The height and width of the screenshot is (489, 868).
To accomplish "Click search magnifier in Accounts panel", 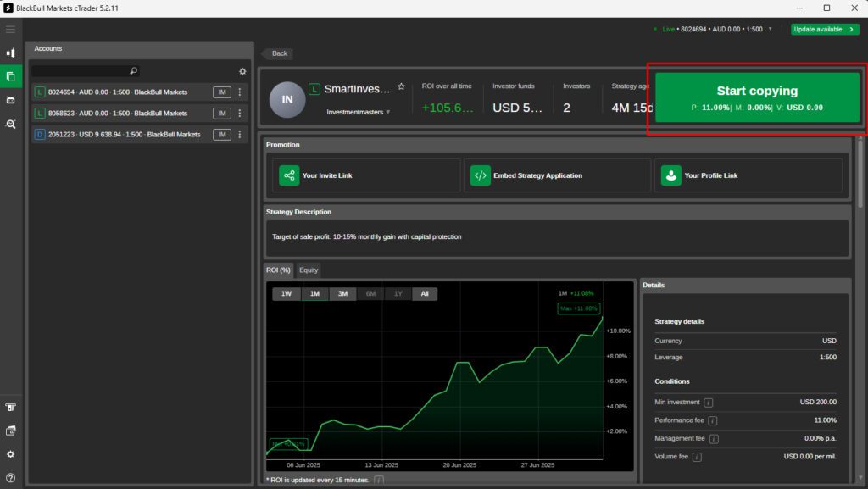I will click(x=133, y=71).
